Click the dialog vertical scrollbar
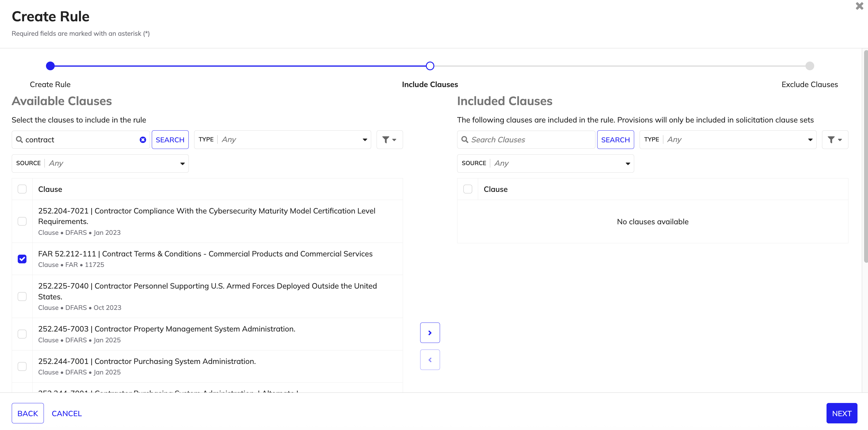The height and width of the screenshot is (430, 868). 865,156
